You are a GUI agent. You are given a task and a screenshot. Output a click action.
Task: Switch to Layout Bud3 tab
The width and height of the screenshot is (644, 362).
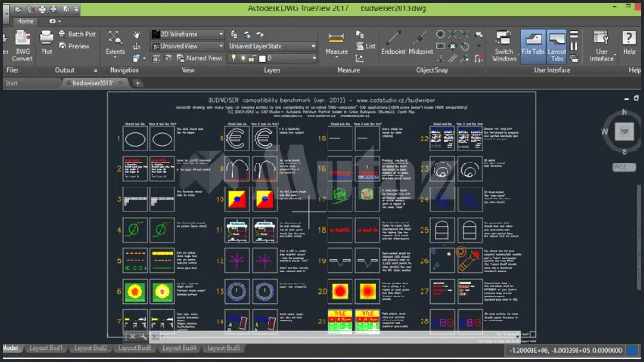[135, 348]
